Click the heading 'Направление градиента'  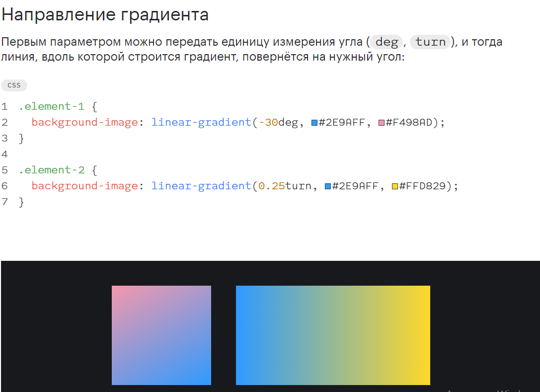[105, 15]
